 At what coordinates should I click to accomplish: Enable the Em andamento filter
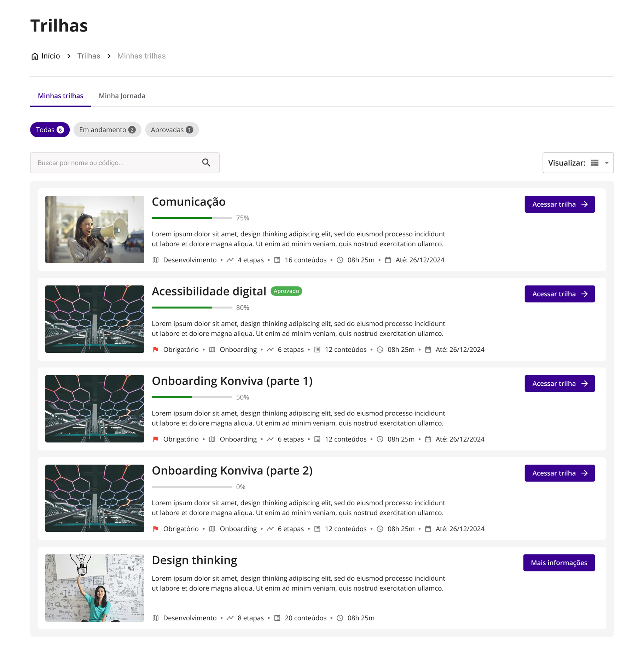[x=107, y=130]
